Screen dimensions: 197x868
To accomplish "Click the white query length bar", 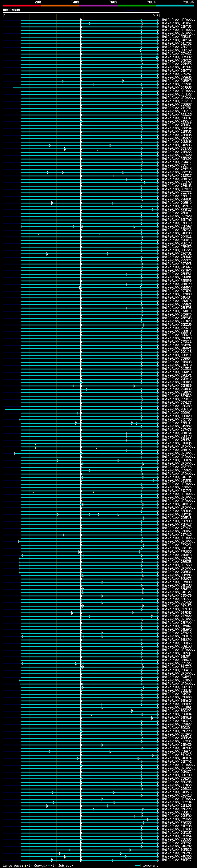I will coord(81,13).
